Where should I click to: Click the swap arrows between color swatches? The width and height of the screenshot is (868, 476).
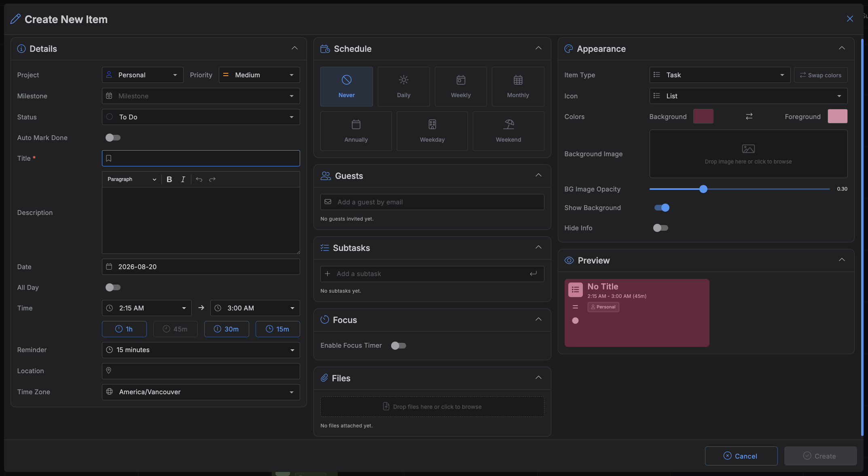[x=749, y=117]
